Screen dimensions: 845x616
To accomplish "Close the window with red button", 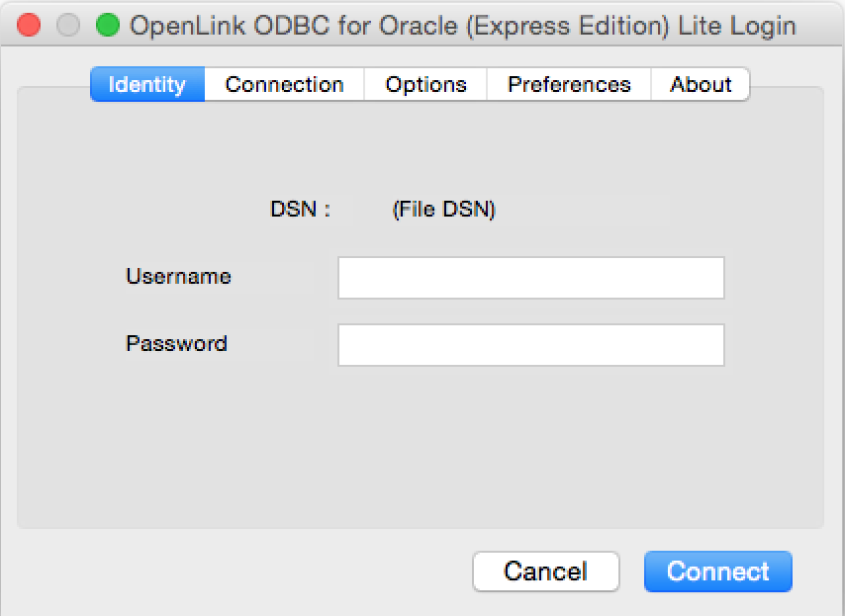I will point(29,25).
